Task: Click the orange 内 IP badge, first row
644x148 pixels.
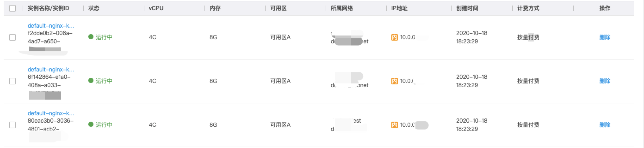Action: tap(394, 37)
